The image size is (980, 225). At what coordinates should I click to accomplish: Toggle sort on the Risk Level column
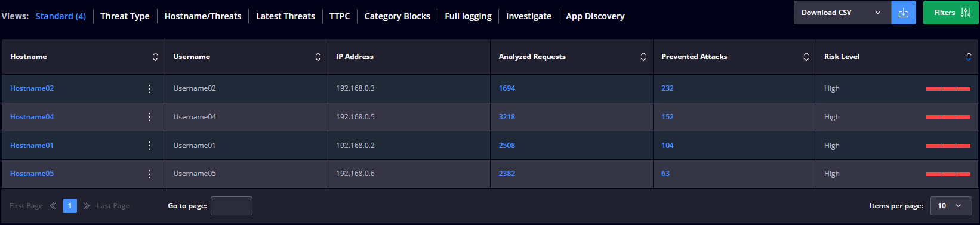(969, 57)
